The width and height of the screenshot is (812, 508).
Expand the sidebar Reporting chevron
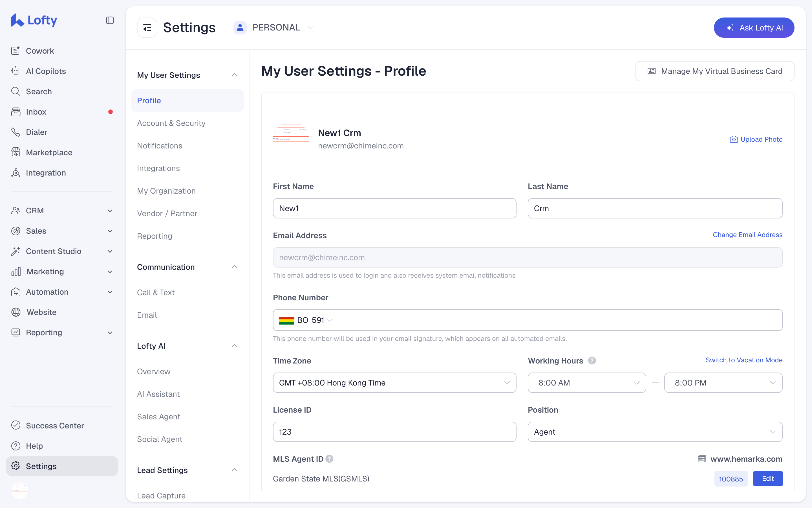[x=110, y=333]
